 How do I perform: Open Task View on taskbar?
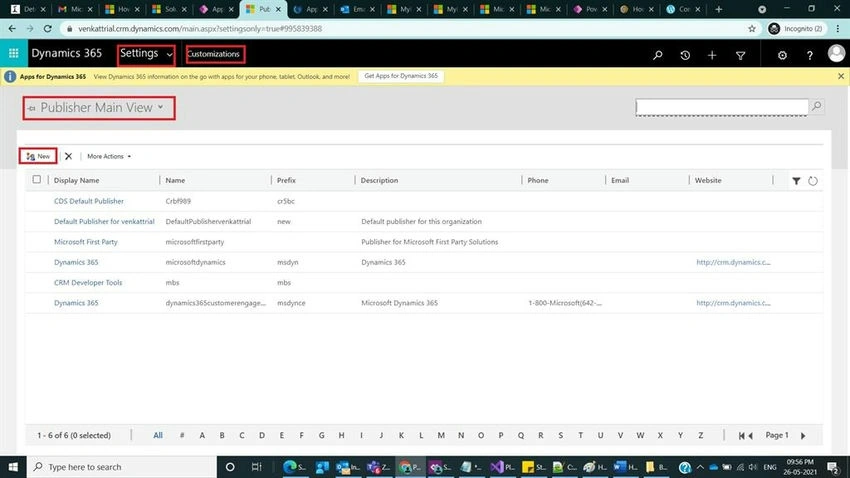(x=256, y=467)
